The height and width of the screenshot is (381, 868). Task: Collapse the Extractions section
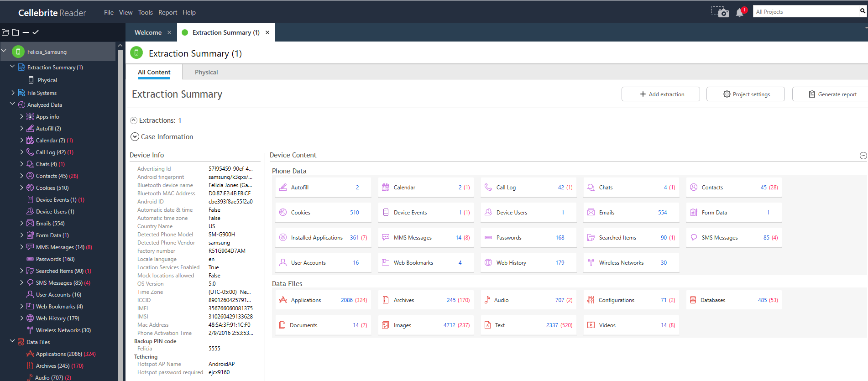[x=134, y=120]
